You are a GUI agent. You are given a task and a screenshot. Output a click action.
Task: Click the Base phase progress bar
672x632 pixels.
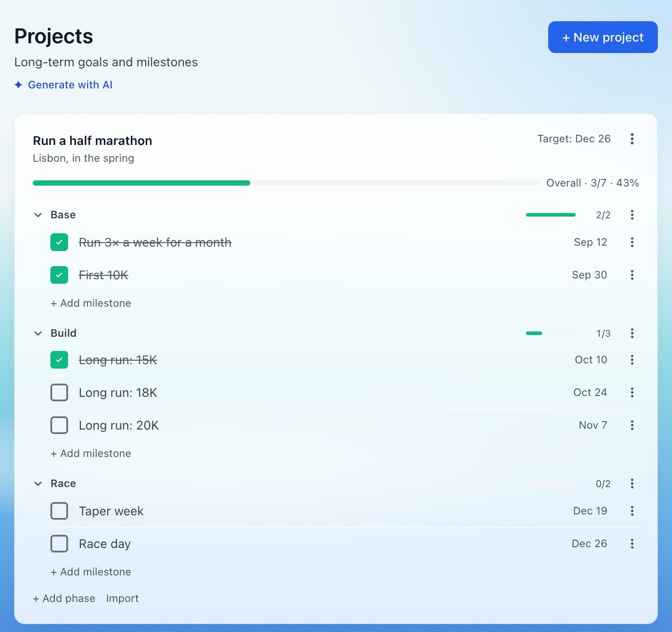(551, 215)
